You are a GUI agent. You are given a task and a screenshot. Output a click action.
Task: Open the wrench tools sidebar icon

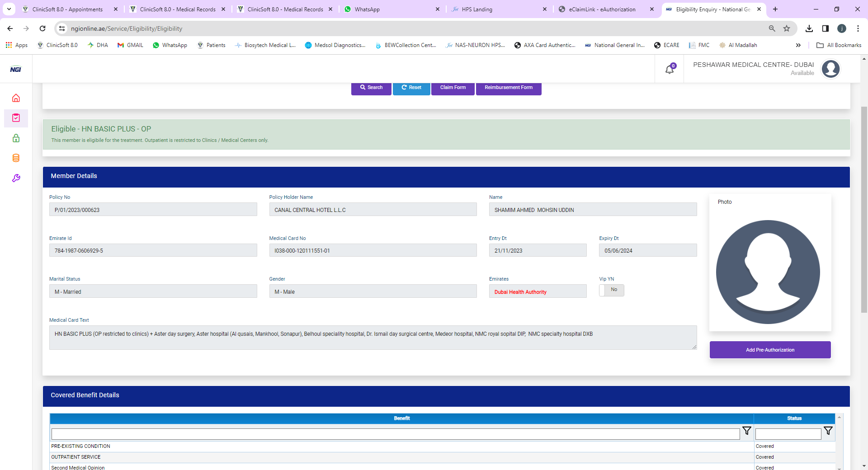tap(16, 178)
